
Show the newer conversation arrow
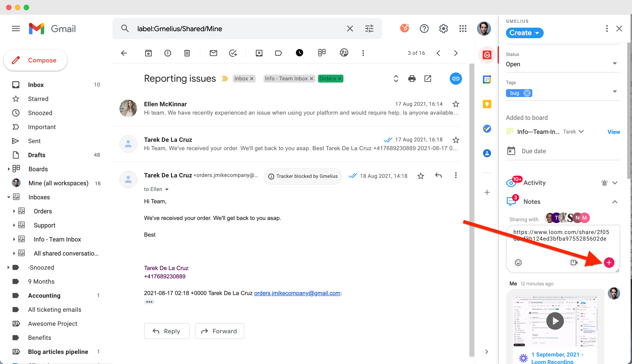click(438, 53)
